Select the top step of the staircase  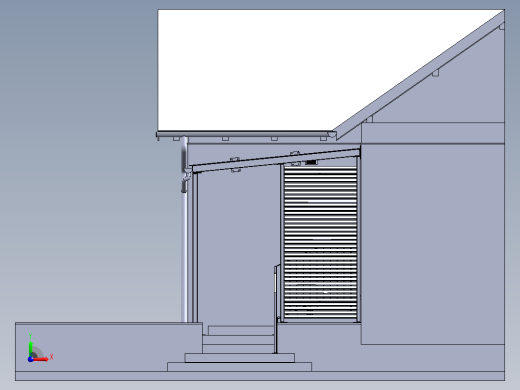(241, 330)
